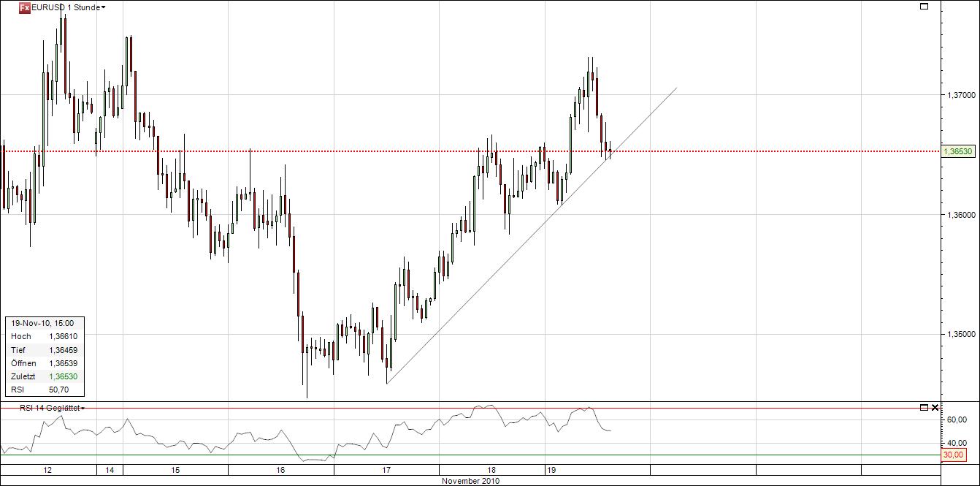Click date 17 on the time axis

click(x=386, y=470)
